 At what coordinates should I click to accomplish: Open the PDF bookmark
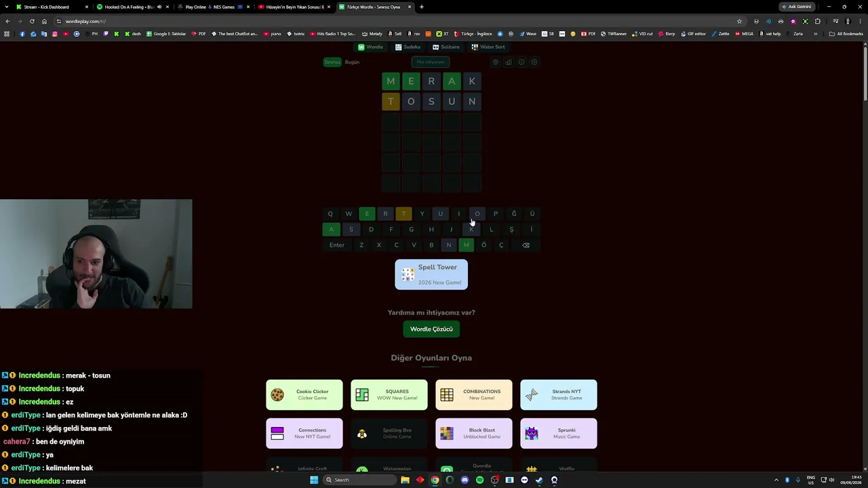point(199,34)
